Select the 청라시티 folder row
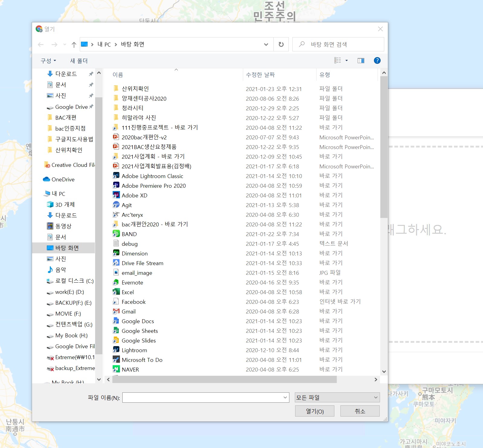This screenshot has height=448, width=483. click(132, 108)
